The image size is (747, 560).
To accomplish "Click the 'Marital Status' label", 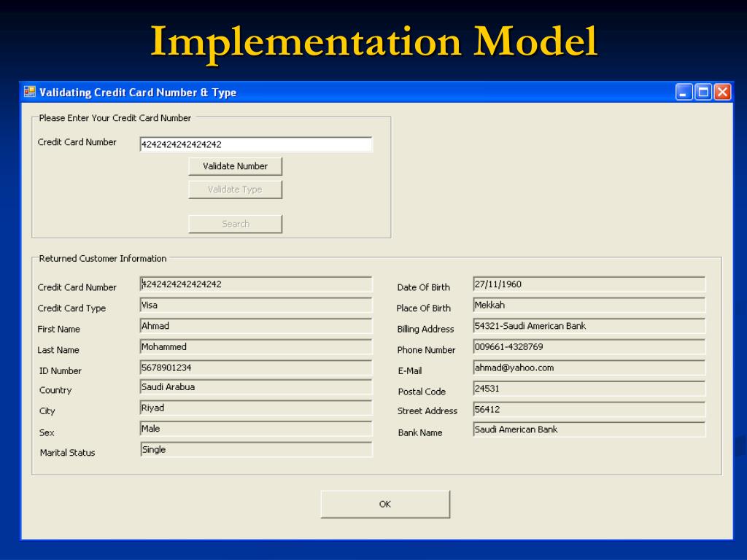I will pos(67,453).
